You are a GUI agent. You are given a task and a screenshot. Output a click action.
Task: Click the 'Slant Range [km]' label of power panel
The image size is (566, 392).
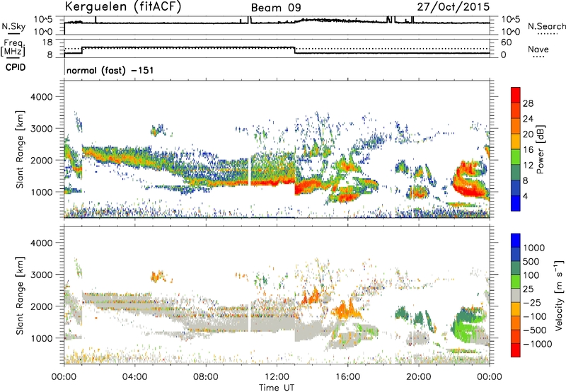tap(20, 149)
